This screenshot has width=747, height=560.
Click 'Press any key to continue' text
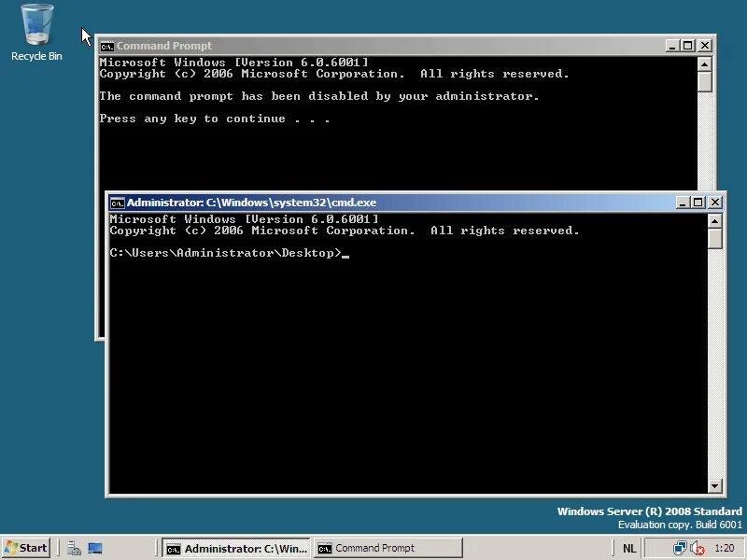[215, 119]
